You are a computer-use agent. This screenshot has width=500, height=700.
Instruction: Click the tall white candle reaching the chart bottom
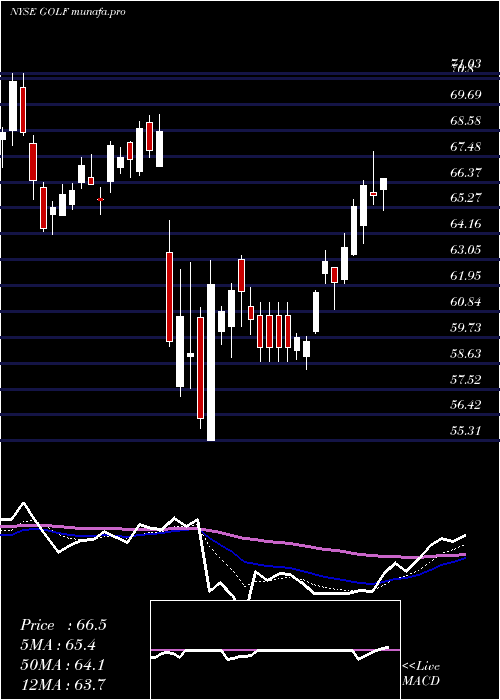pyautogui.click(x=211, y=362)
